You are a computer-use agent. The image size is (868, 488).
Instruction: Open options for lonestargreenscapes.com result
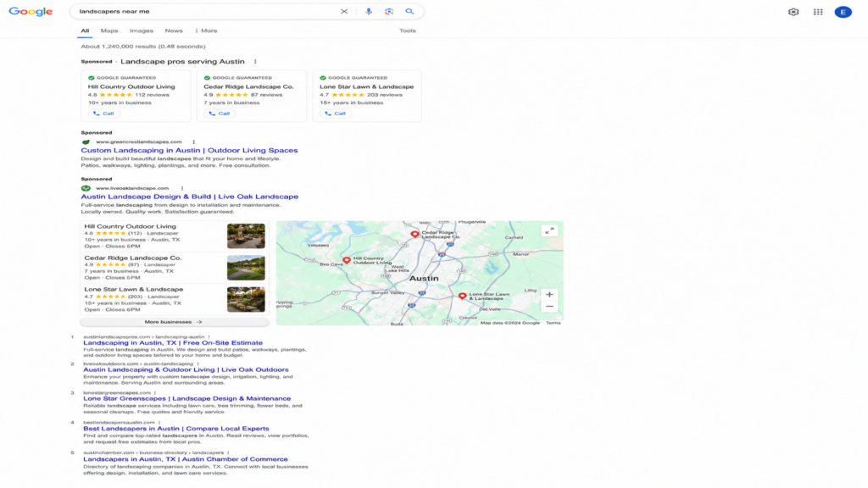pos(155,392)
